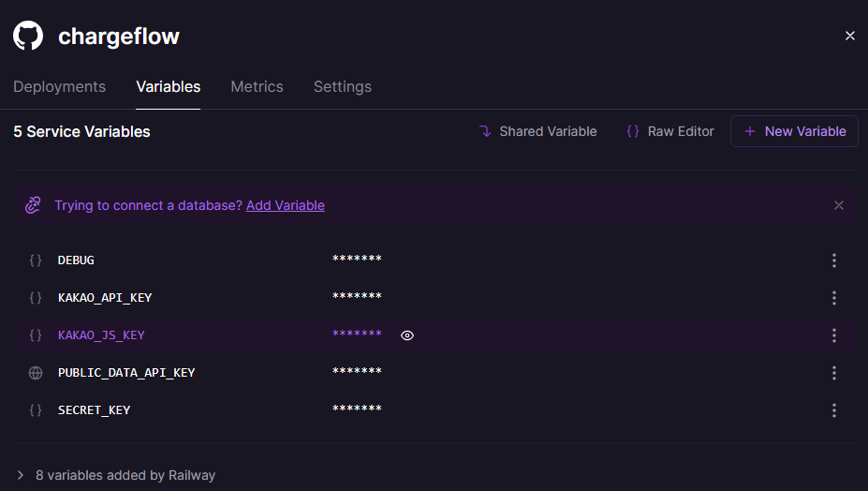The width and height of the screenshot is (868, 491).
Task: Open the options menu for DEBUG
Action: (833, 260)
